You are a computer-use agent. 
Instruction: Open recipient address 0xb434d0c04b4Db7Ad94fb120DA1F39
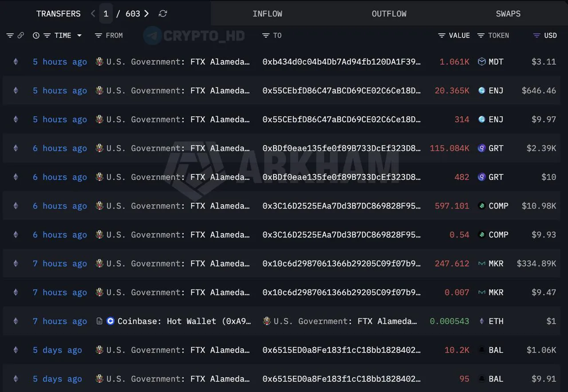coord(342,62)
